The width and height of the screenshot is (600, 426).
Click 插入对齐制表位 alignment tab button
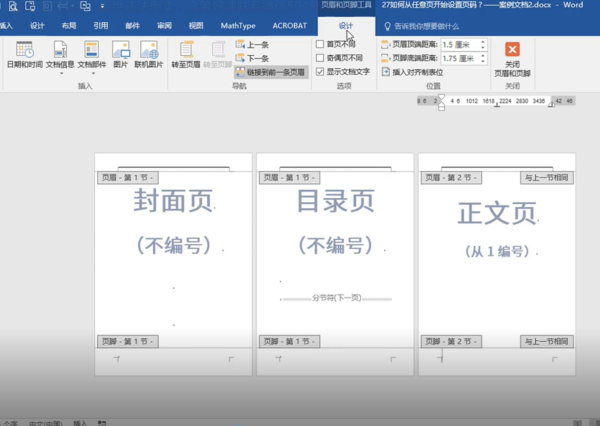(x=412, y=72)
